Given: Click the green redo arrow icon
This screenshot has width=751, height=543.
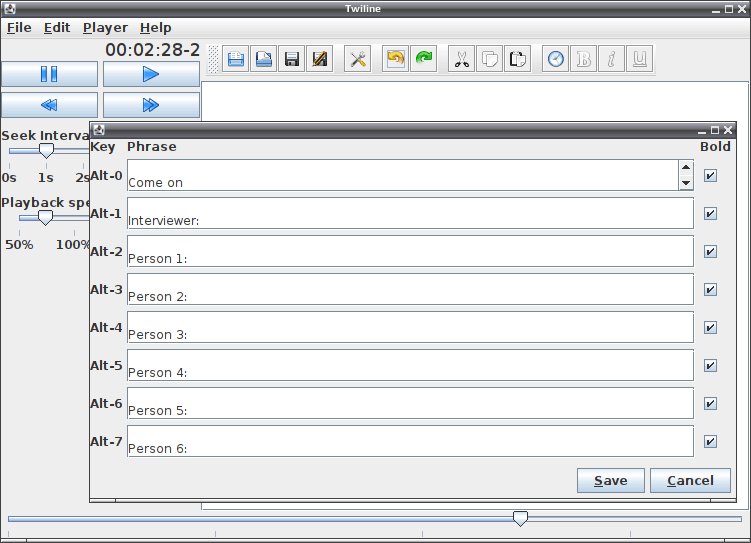Looking at the screenshot, I should coord(423,59).
